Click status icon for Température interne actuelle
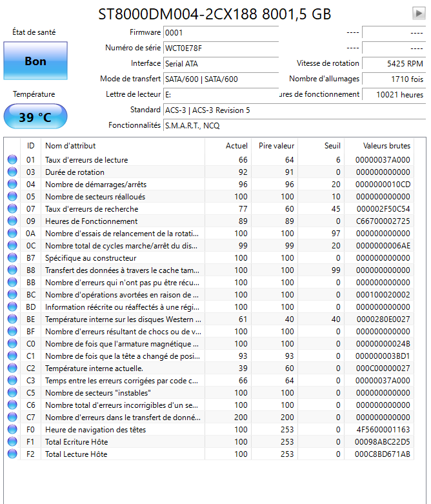431x504 pixels. click(12, 368)
